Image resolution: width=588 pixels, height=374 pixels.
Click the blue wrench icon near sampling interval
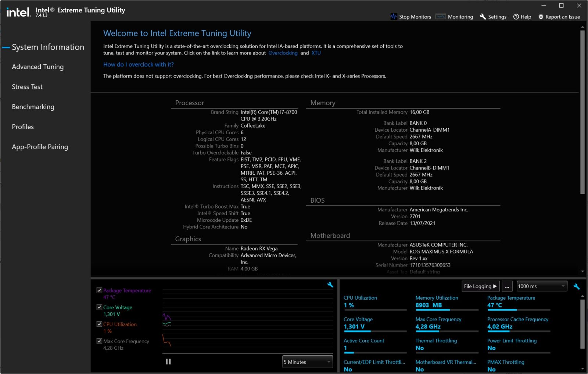(x=577, y=286)
